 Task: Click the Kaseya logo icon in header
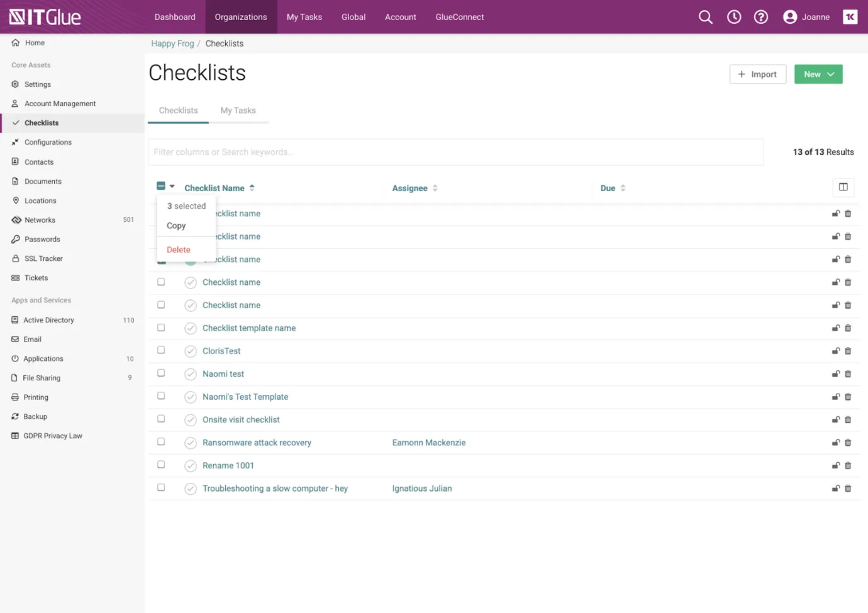coord(850,17)
